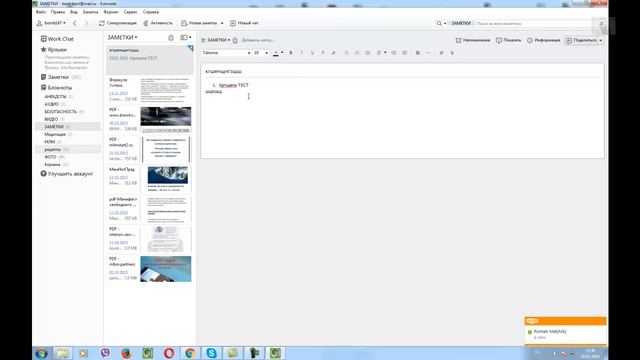Open the Справка menu
The width and height of the screenshot is (640, 360).
tap(151, 12)
